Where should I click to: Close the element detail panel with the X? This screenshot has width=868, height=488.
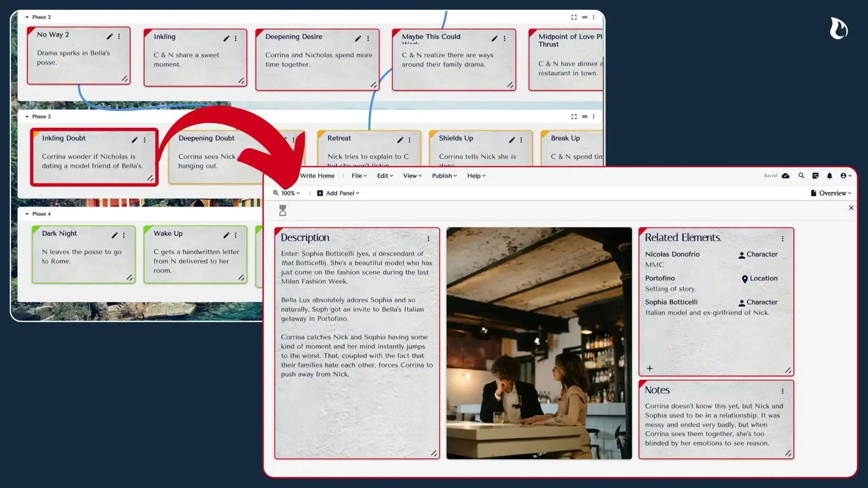tap(851, 208)
